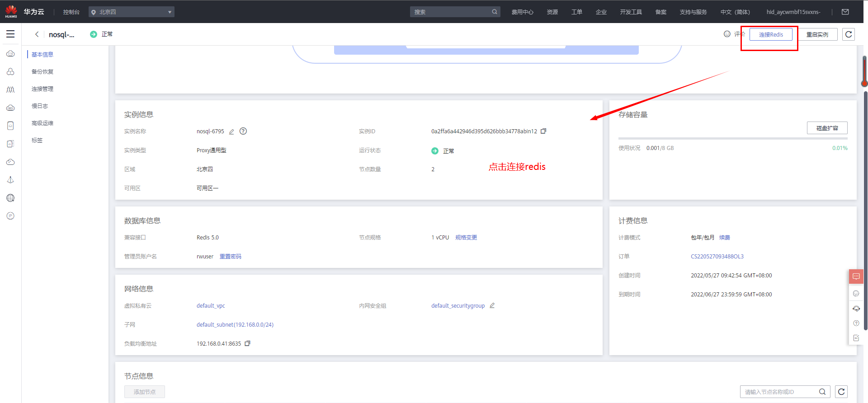Screen dimensions: 868x403
Task: Select 基本信息 in side menu
Action: [x=42, y=54]
